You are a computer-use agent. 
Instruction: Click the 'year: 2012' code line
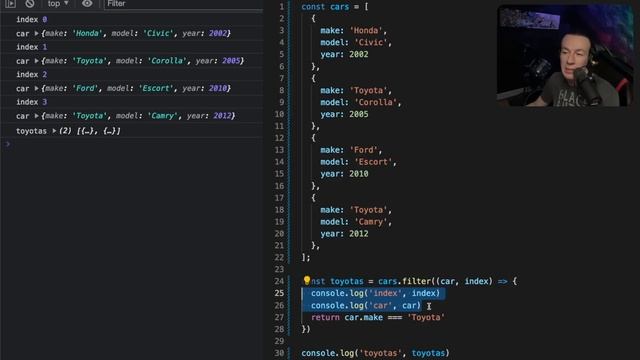tap(344, 233)
